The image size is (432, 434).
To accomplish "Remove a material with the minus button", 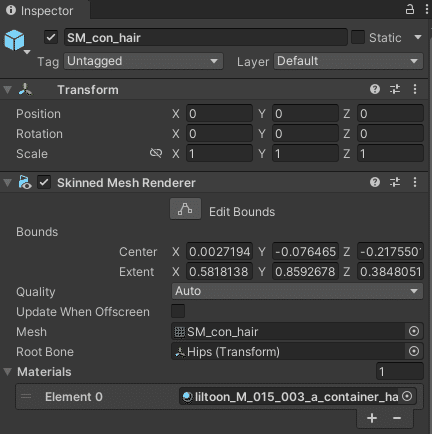I will tap(397, 418).
